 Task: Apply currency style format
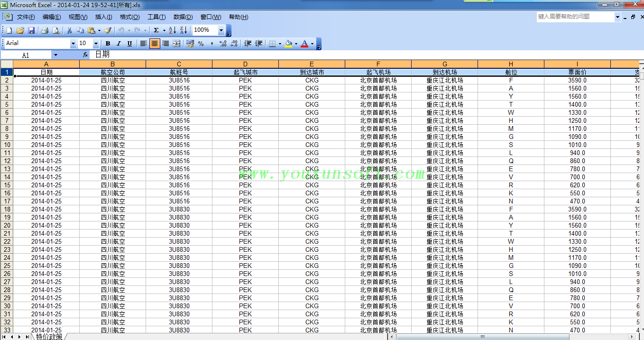tap(190, 44)
